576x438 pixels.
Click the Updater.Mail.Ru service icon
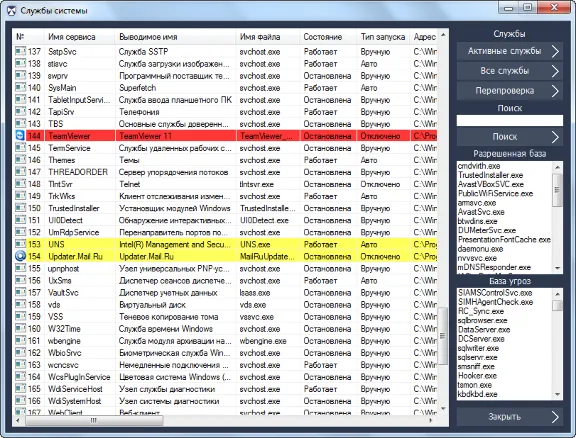(x=20, y=256)
